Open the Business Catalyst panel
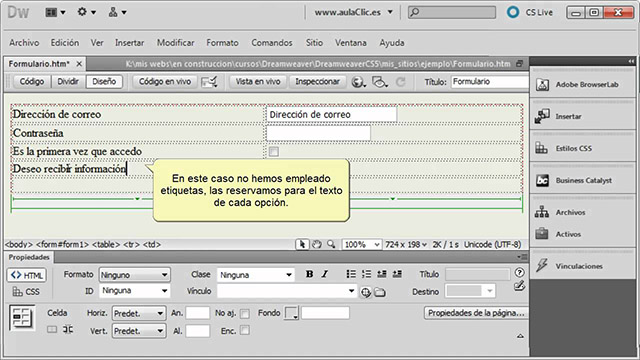640x360 pixels. (x=582, y=180)
